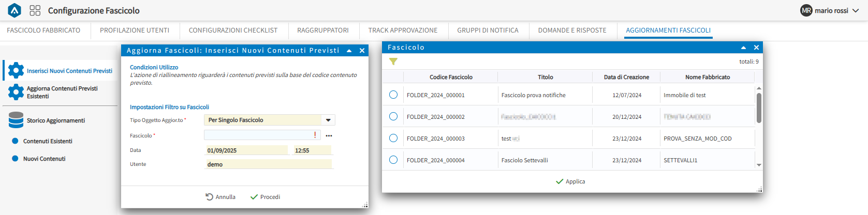This screenshot has height=215, width=868.
Task: Click Applica in the Fascicolo panel
Action: click(570, 181)
